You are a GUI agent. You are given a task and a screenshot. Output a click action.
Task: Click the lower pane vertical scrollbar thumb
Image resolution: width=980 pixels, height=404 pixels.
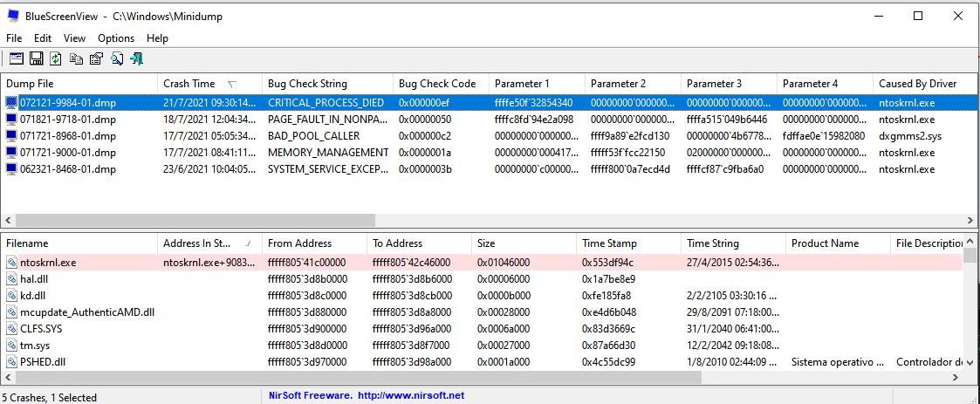click(x=970, y=255)
